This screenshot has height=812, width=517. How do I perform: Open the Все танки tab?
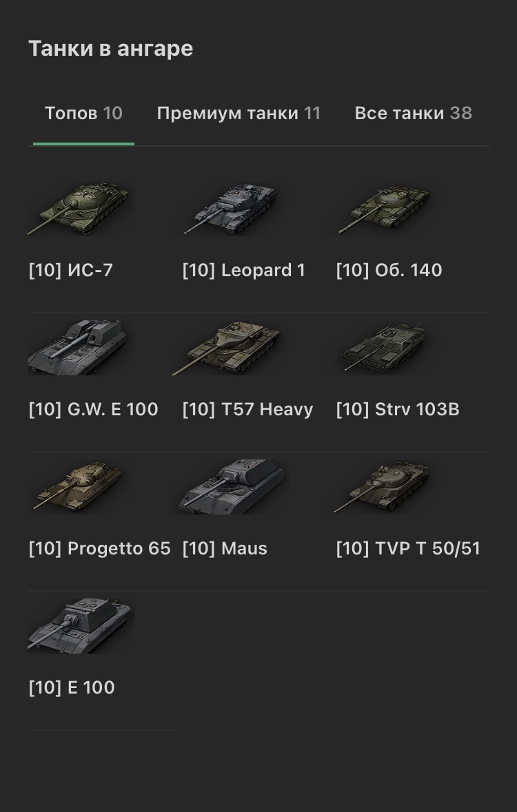click(414, 114)
